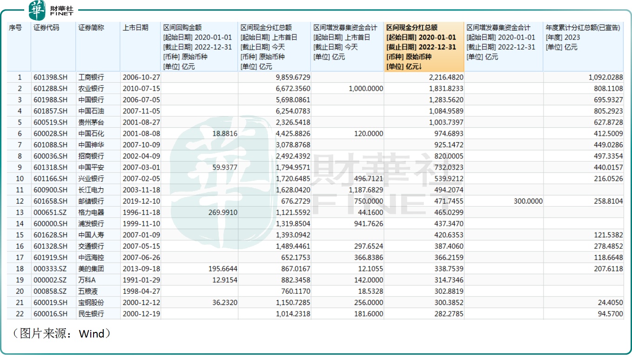
Task: Click the 证券代码 column header
Action: tap(53, 47)
